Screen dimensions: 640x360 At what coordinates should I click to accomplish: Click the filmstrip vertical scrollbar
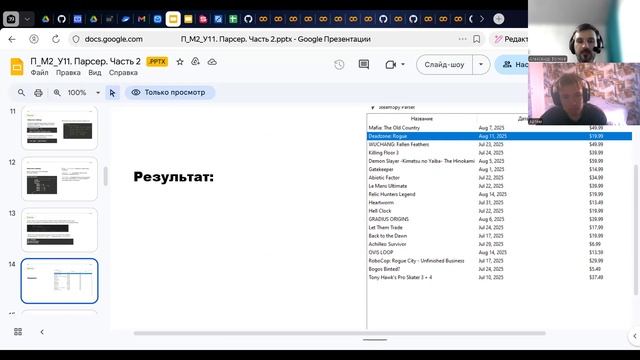click(106, 176)
